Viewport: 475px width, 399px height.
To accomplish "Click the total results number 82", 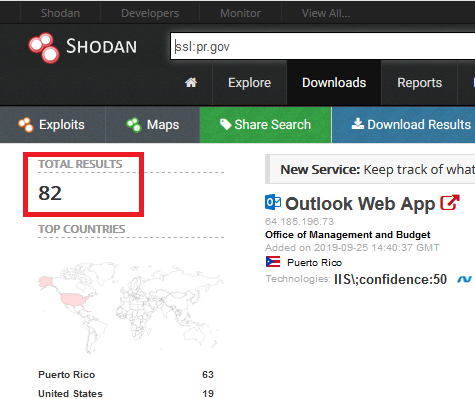I will 50,193.
